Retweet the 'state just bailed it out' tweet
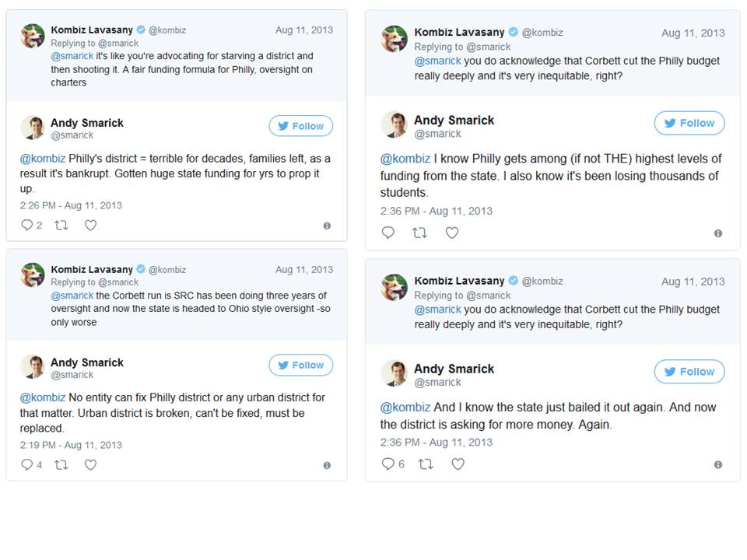Viewport: 747px width, 560px height. click(426, 464)
